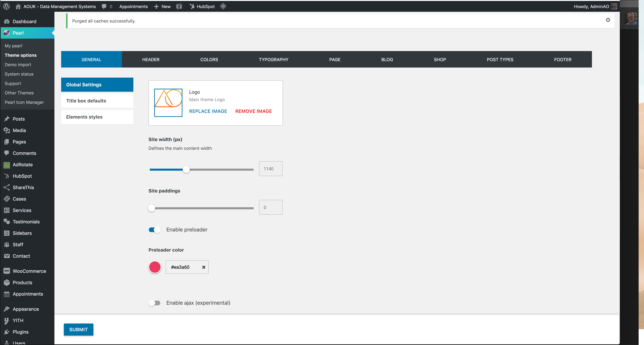Click the SUBMIT button

click(x=78, y=330)
